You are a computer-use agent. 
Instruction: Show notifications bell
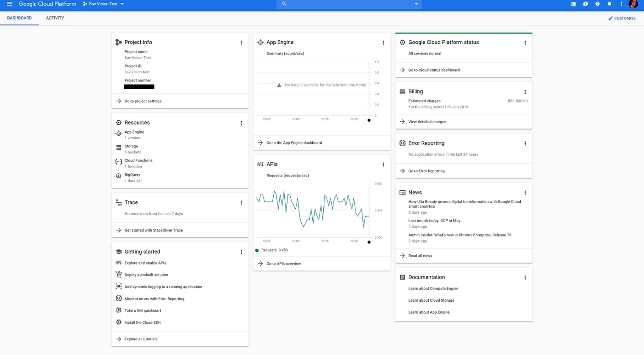coord(609,4)
